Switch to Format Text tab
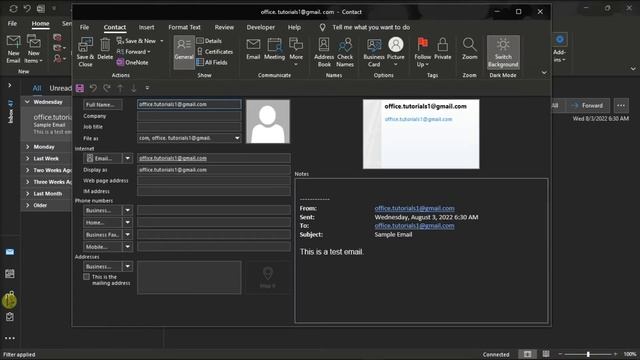The height and width of the screenshot is (360, 640). pyautogui.click(x=184, y=27)
